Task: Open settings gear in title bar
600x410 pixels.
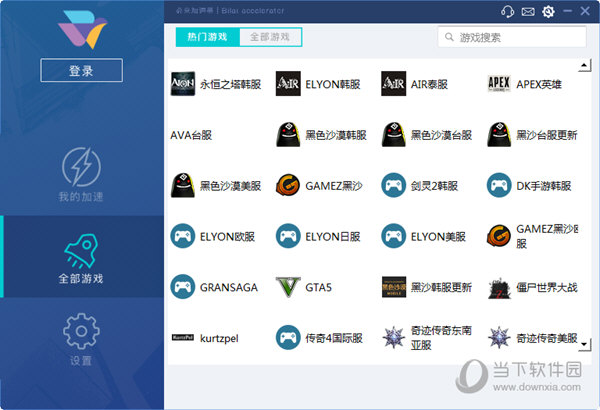Action: click(548, 11)
